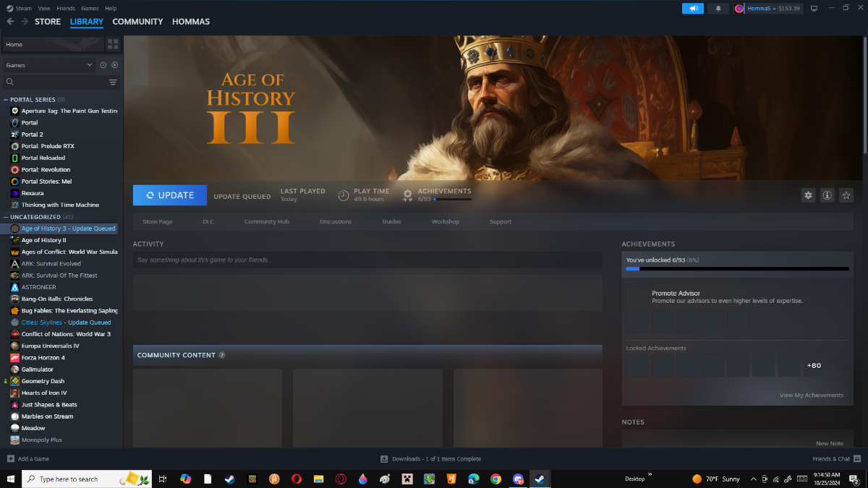Click the achievements unlocked progress bar
Viewport: 868px width, 488px height.
point(737,269)
